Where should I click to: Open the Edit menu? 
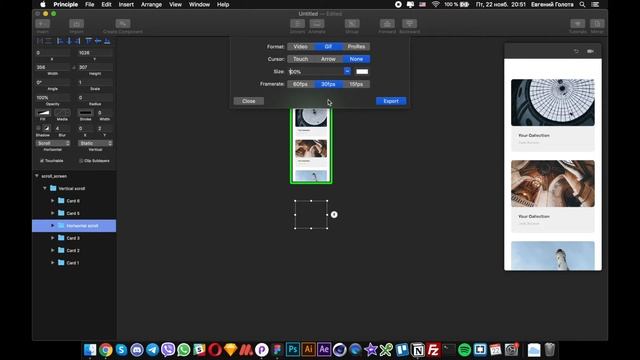pyautogui.click(x=107, y=4)
